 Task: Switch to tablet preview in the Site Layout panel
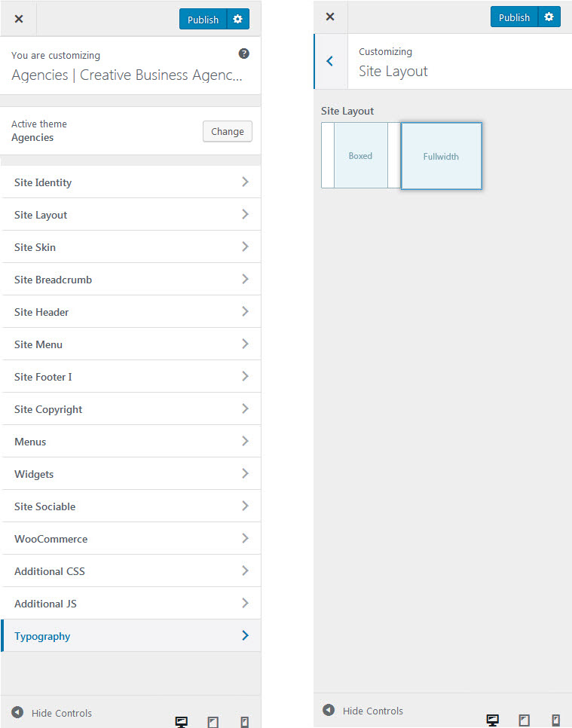coord(524,720)
